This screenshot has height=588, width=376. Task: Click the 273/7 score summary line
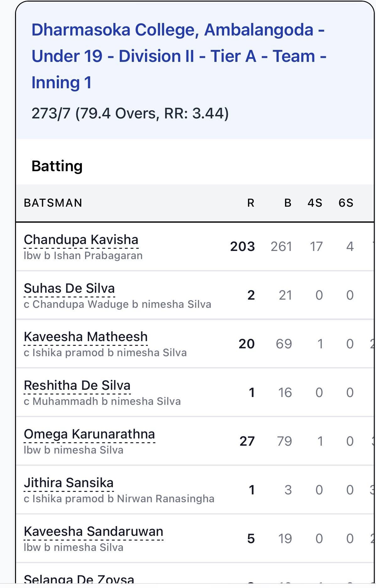tap(130, 113)
